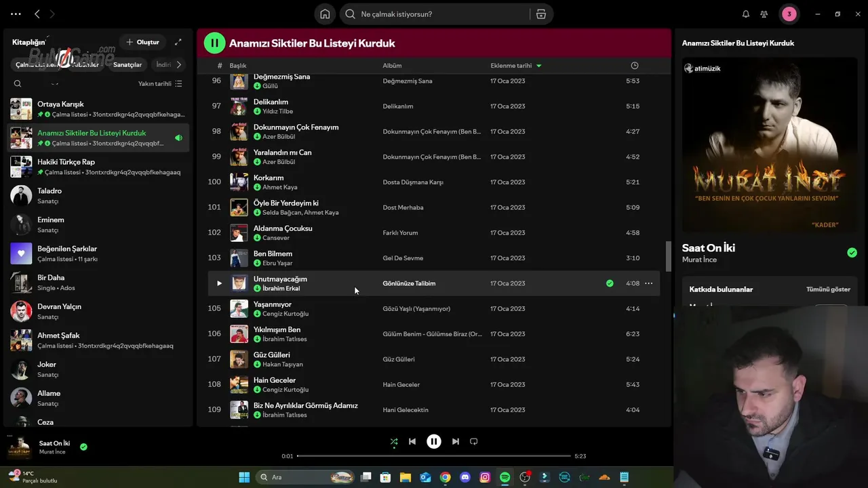
Task: Open Chrome from the taskbar
Action: pyautogui.click(x=445, y=477)
